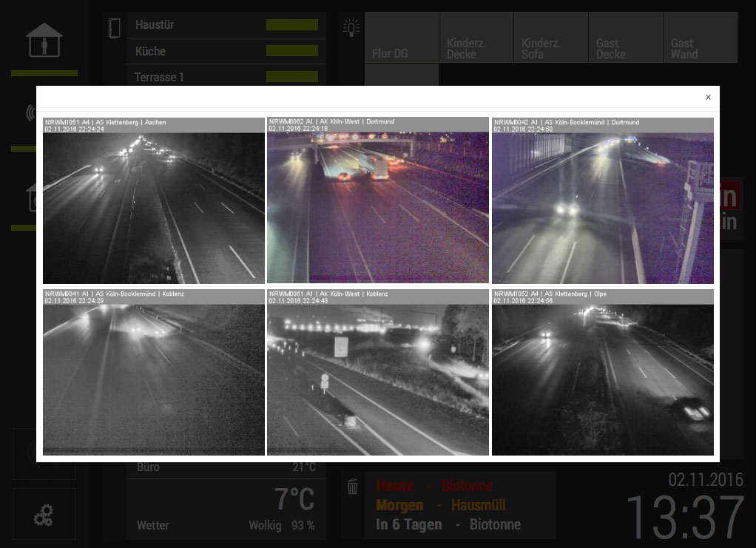The image size is (756, 548).
Task: Click the 13:37 clock display
Action: point(685,517)
